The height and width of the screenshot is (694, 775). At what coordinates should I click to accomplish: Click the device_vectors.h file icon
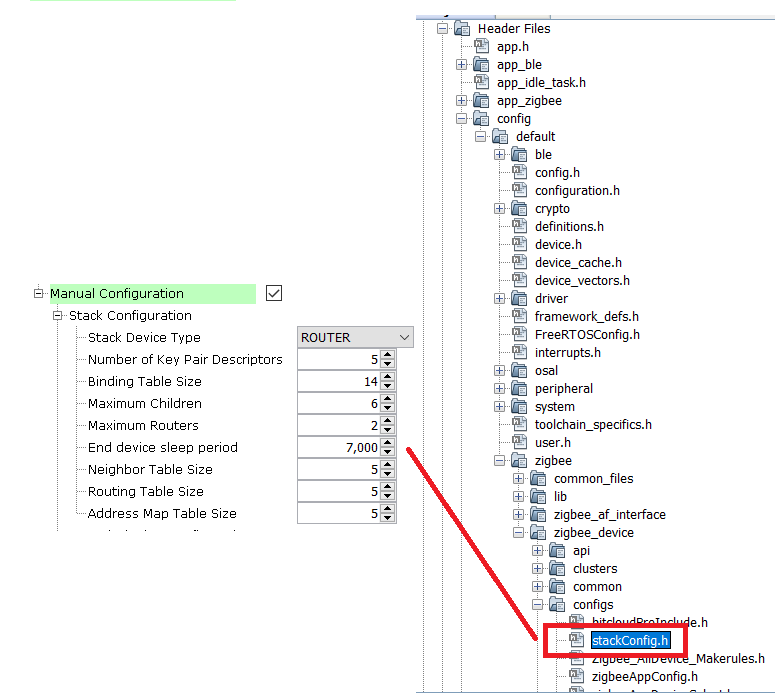tap(519, 281)
